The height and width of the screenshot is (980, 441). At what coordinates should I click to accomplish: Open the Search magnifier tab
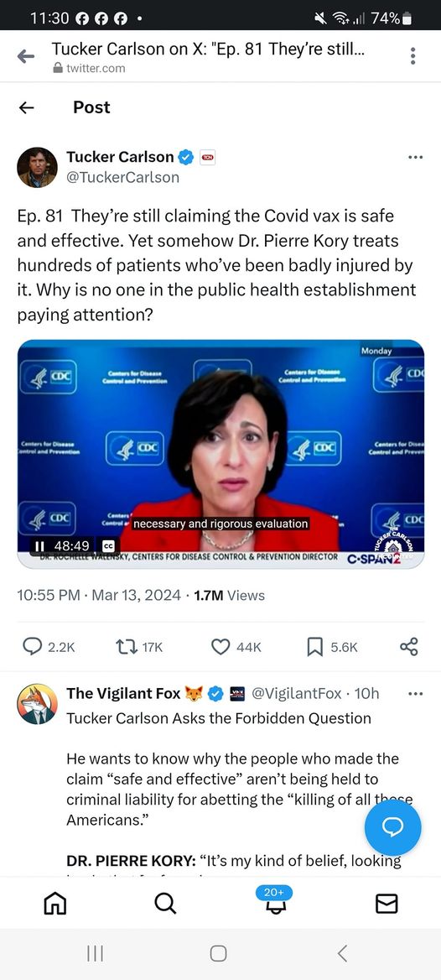point(164,903)
